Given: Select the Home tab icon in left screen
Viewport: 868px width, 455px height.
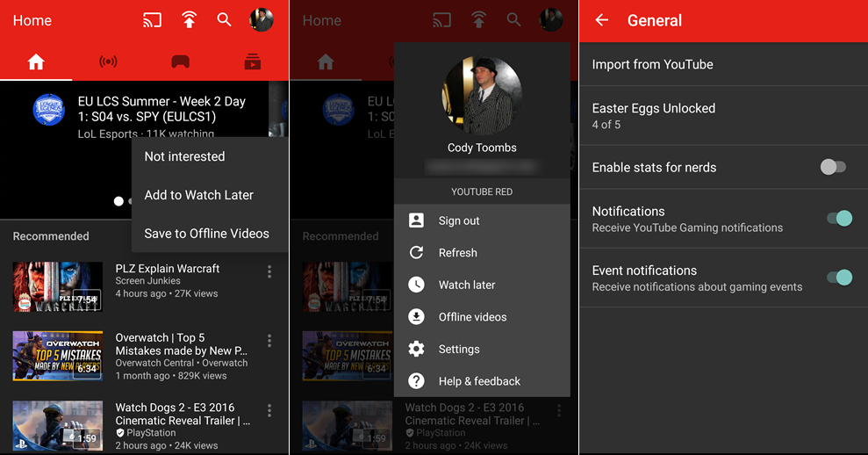Looking at the screenshot, I should point(36,61).
